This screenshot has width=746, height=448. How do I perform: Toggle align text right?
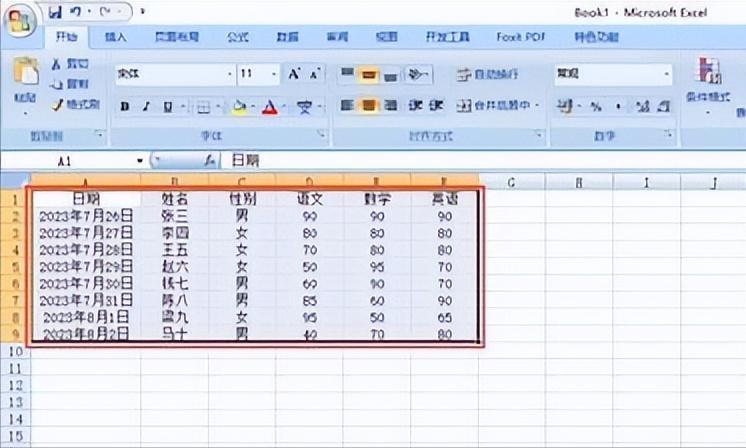click(391, 105)
